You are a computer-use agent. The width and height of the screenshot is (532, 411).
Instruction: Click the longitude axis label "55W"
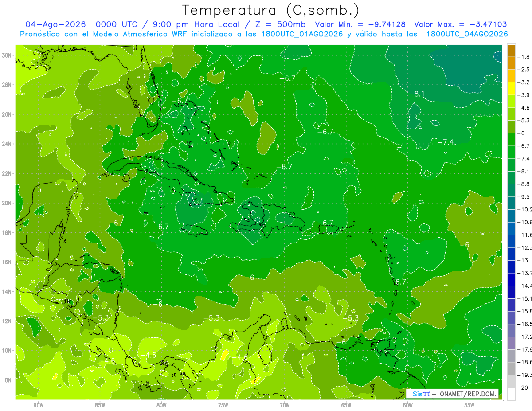click(x=469, y=405)
